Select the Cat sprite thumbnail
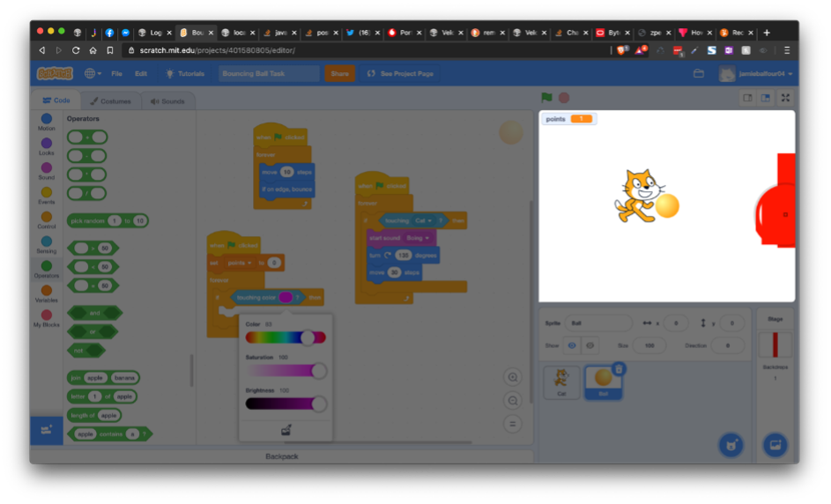This screenshot has width=831, height=504. tap(561, 382)
